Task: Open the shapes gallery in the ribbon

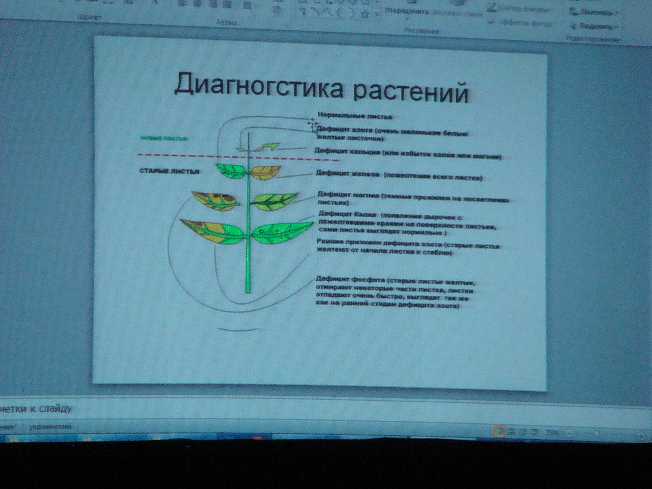Action: tap(338, 11)
